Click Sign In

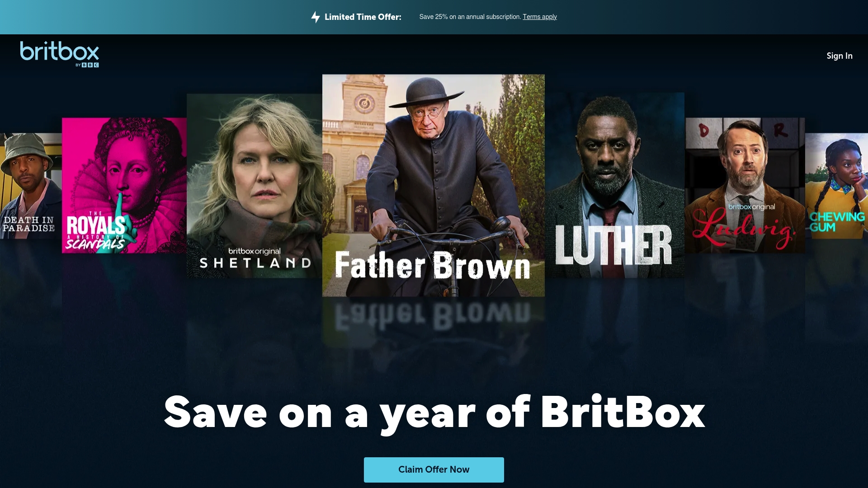coord(840,56)
